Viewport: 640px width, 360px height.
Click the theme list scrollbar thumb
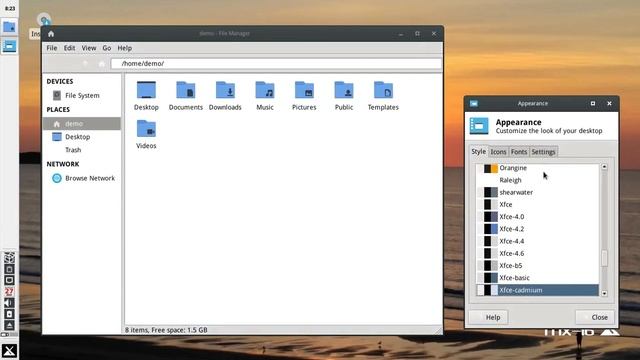tap(604, 258)
